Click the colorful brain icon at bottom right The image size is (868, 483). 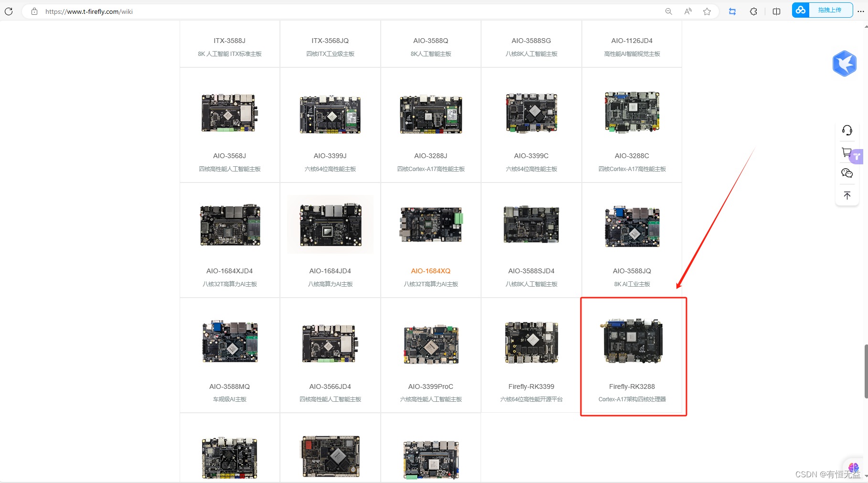pos(854,467)
